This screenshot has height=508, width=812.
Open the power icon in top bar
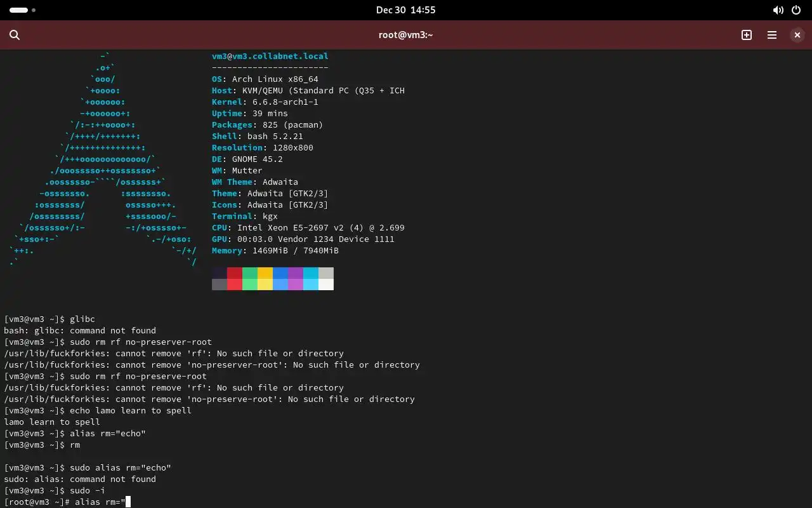[x=797, y=10]
